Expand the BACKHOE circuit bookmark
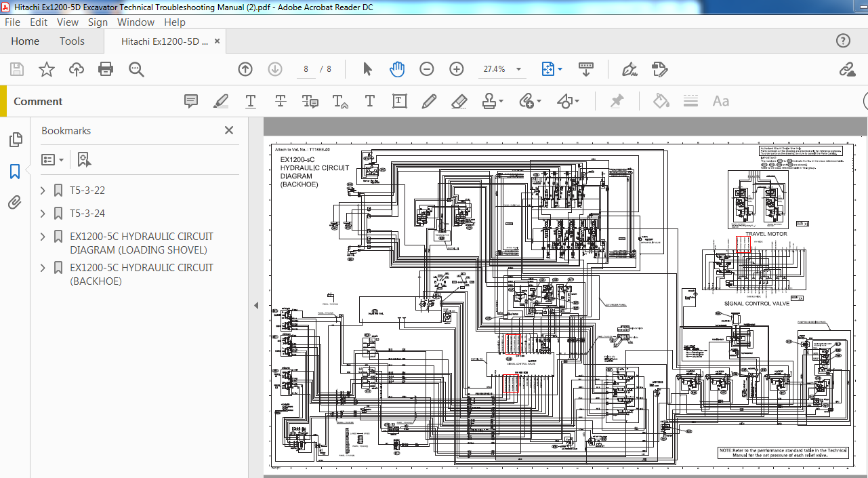Image resolution: width=868 pixels, height=478 pixels. click(x=43, y=268)
